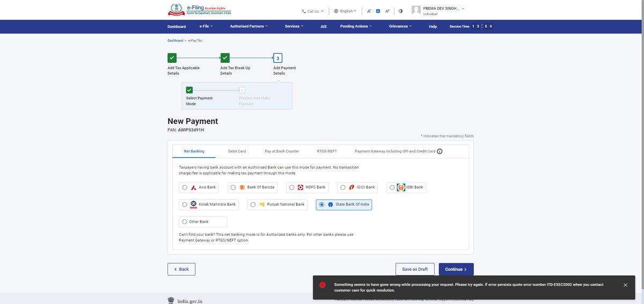Screen dimensions: 644x304
Task: Click the HDFC Bank logo
Action: point(301,187)
